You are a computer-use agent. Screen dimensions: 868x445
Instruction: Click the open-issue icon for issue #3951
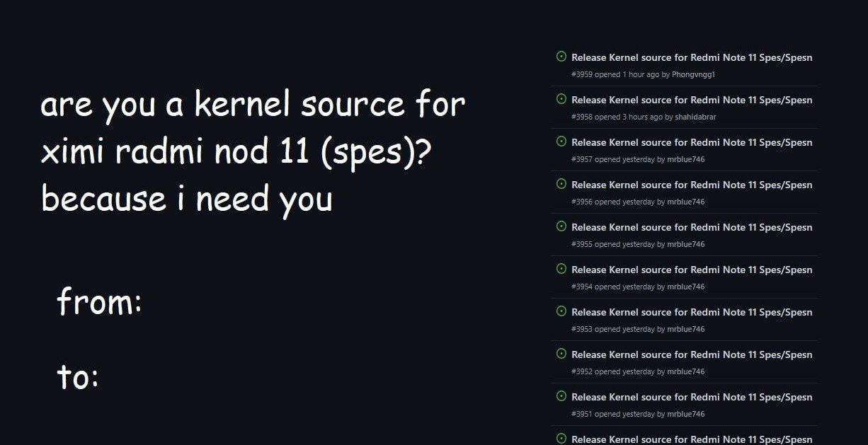coord(561,396)
